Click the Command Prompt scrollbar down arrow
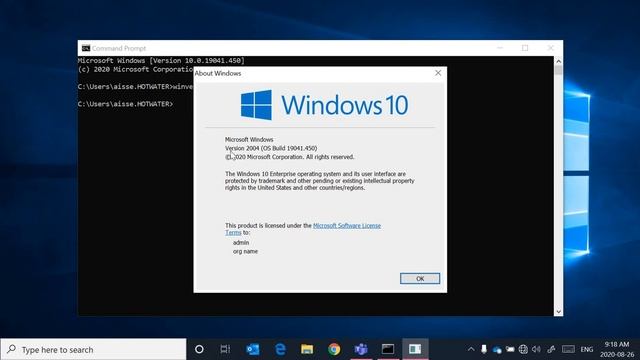The width and height of the screenshot is (640, 360). [x=558, y=311]
